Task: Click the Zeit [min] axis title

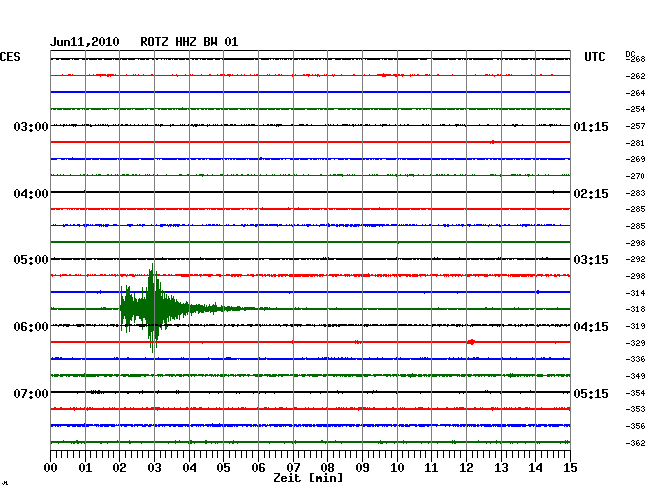Action: tap(308, 478)
